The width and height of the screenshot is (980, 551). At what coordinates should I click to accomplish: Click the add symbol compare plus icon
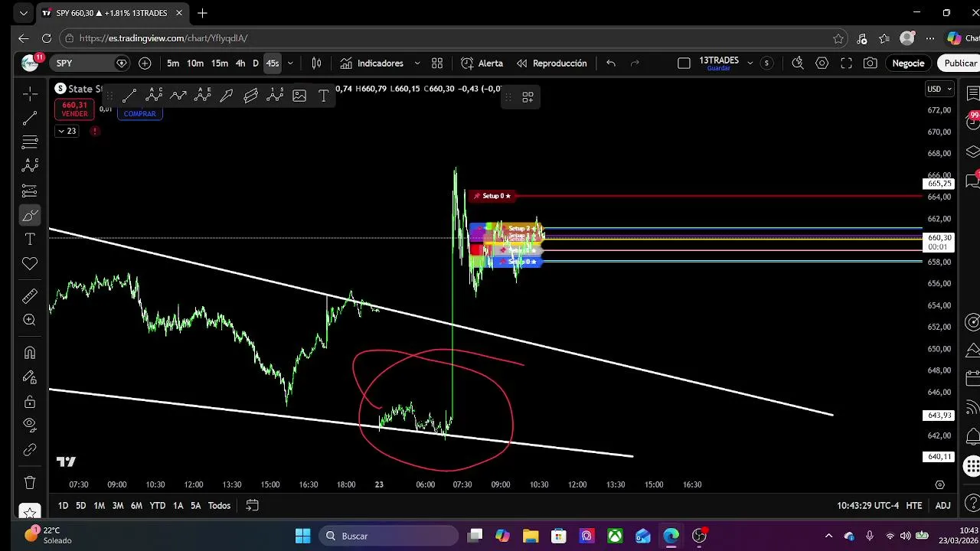pos(145,64)
